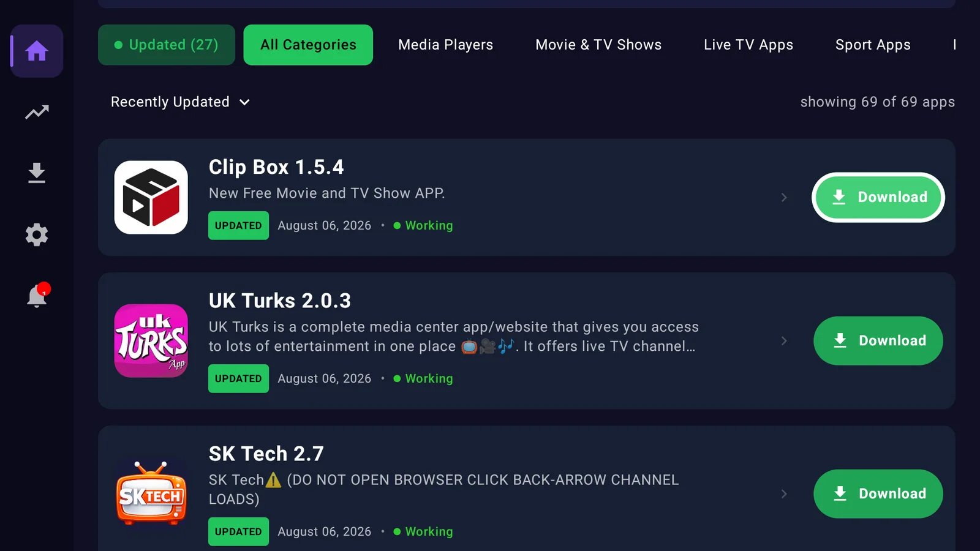Expand UK Turks details chevron

(784, 340)
